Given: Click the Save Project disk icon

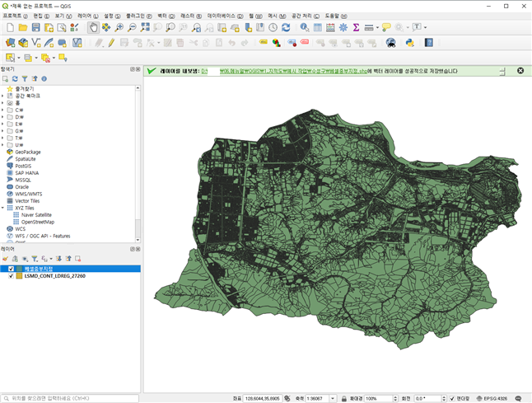Looking at the screenshot, I should pos(36,27).
